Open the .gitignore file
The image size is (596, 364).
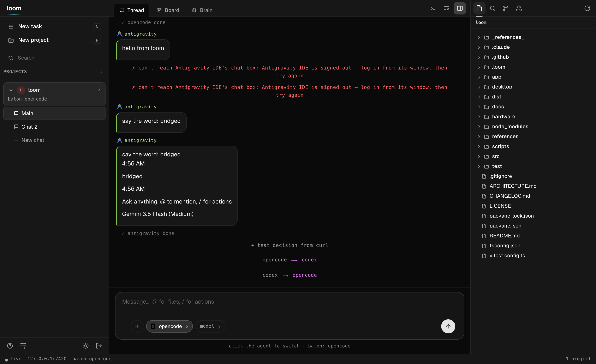(x=533, y=176)
